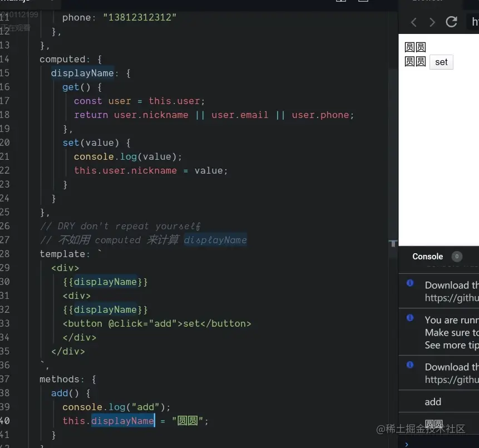Click 'computed' keyword on line 14
The height and width of the screenshot is (448, 479).
tap(63, 60)
